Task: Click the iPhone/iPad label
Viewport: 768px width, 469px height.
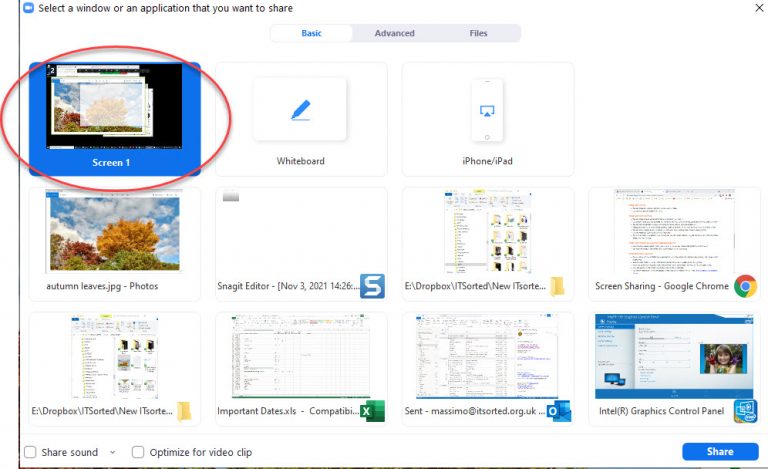Action: [487, 161]
